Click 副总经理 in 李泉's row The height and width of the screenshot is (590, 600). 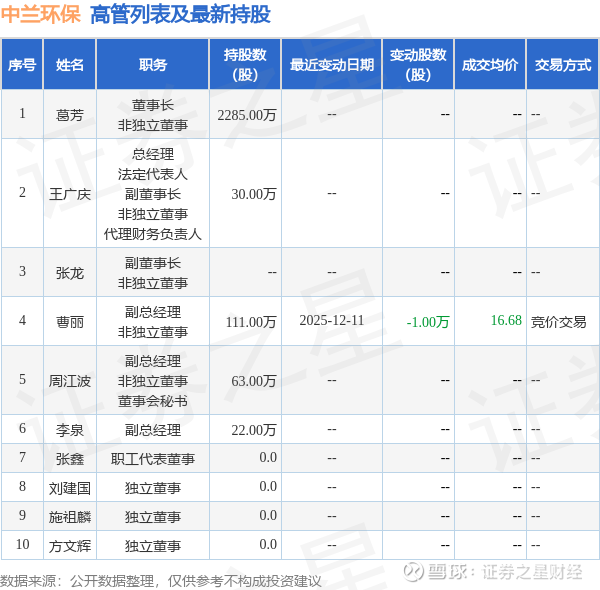(x=153, y=430)
